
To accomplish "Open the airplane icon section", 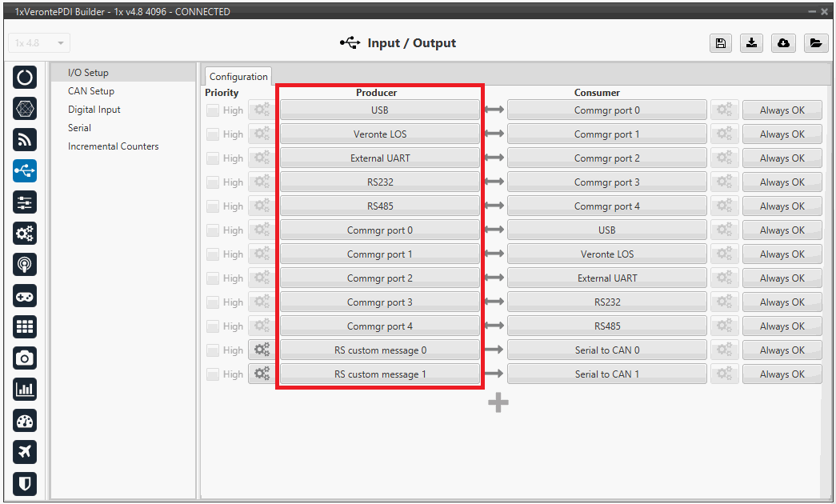I will pyautogui.click(x=25, y=452).
